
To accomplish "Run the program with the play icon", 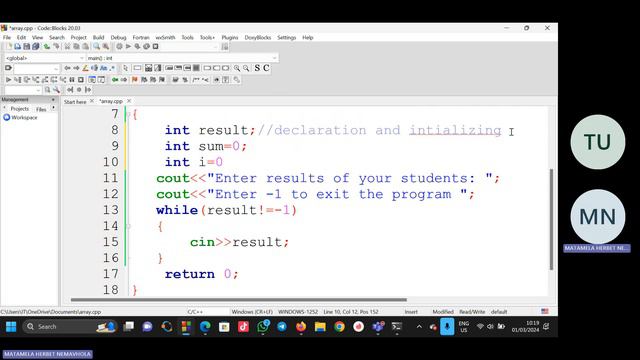I will click(128, 47).
